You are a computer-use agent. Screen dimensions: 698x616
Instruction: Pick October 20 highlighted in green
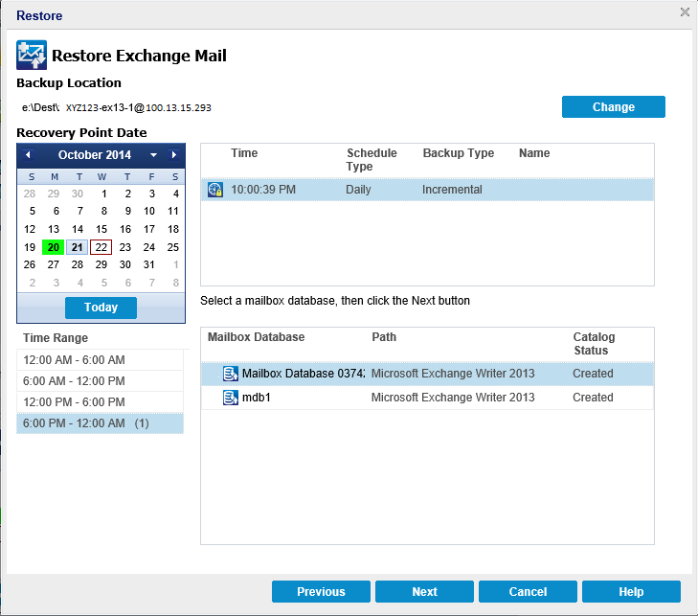coord(54,247)
